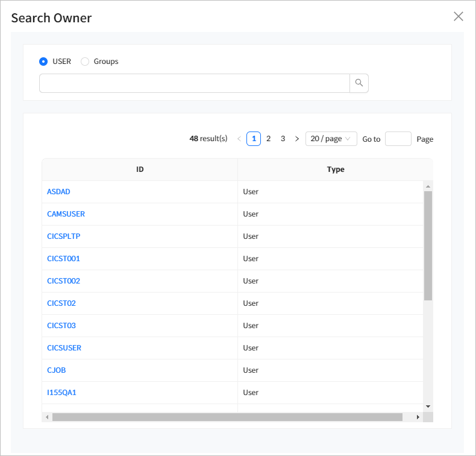This screenshot has height=456, width=476.
Task: Select page 1 in pagination
Action: (254, 139)
